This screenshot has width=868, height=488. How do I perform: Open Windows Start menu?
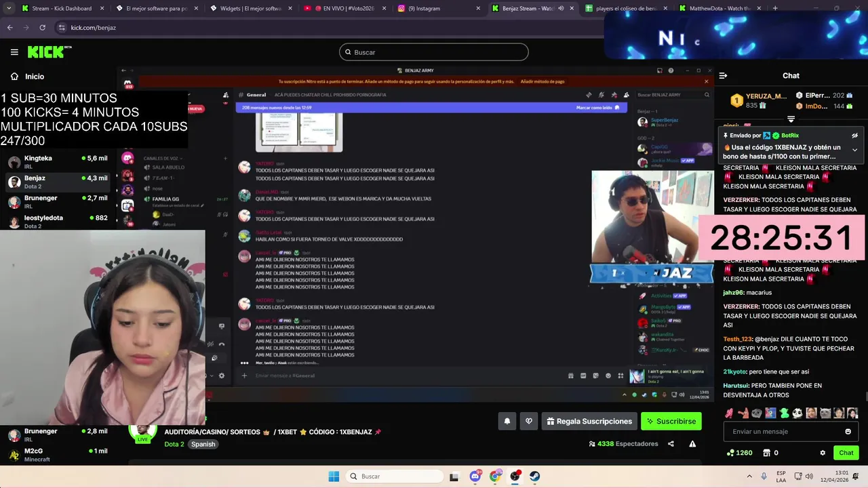[x=334, y=476]
